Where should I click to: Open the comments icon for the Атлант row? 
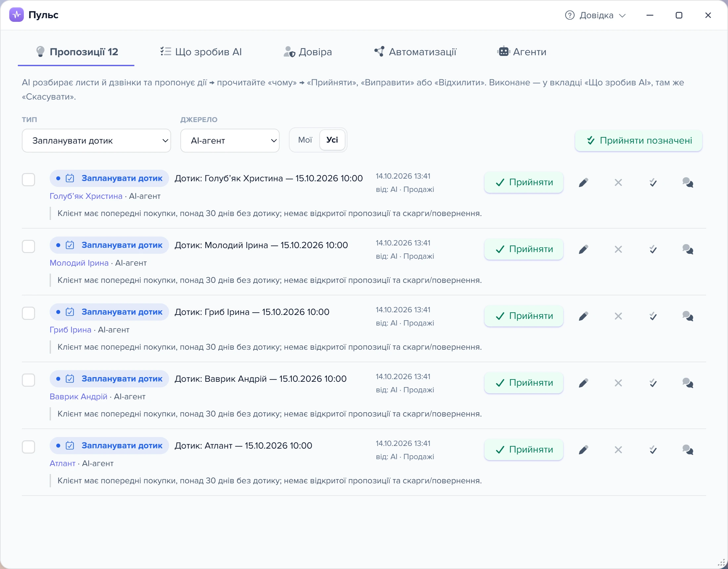pos(688,450)
